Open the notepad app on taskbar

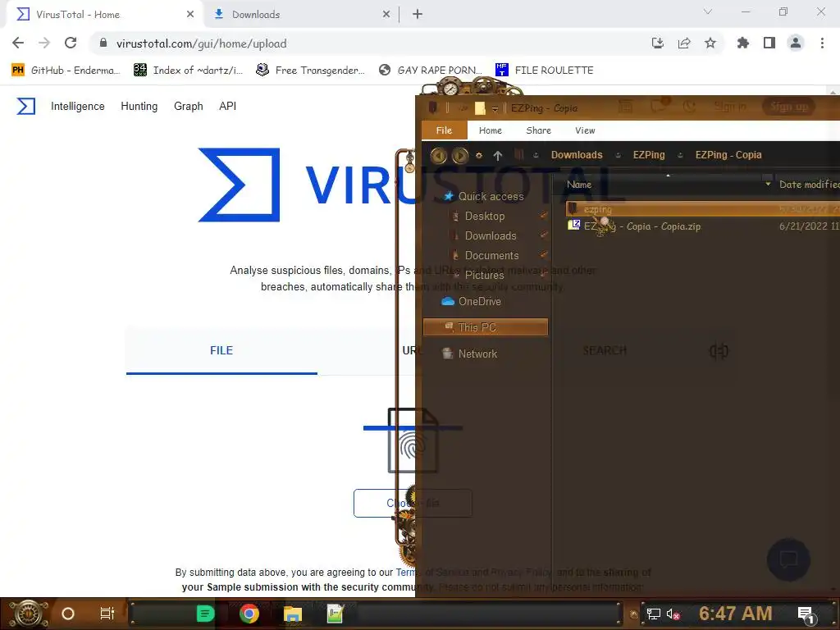(336, 614)
